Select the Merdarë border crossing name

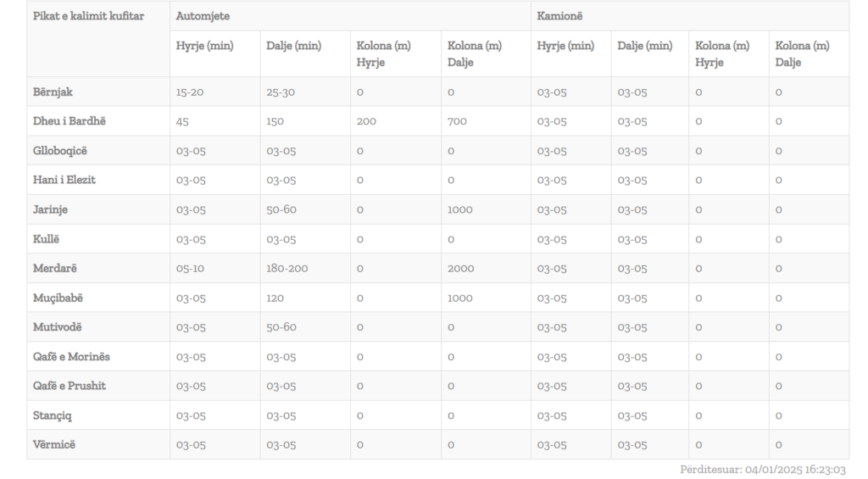coord(55,268)
